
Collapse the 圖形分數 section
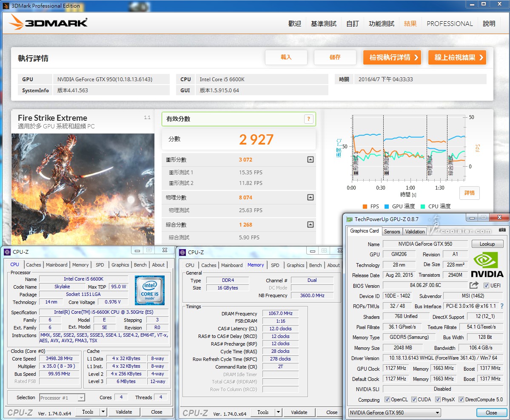(310, 159)
